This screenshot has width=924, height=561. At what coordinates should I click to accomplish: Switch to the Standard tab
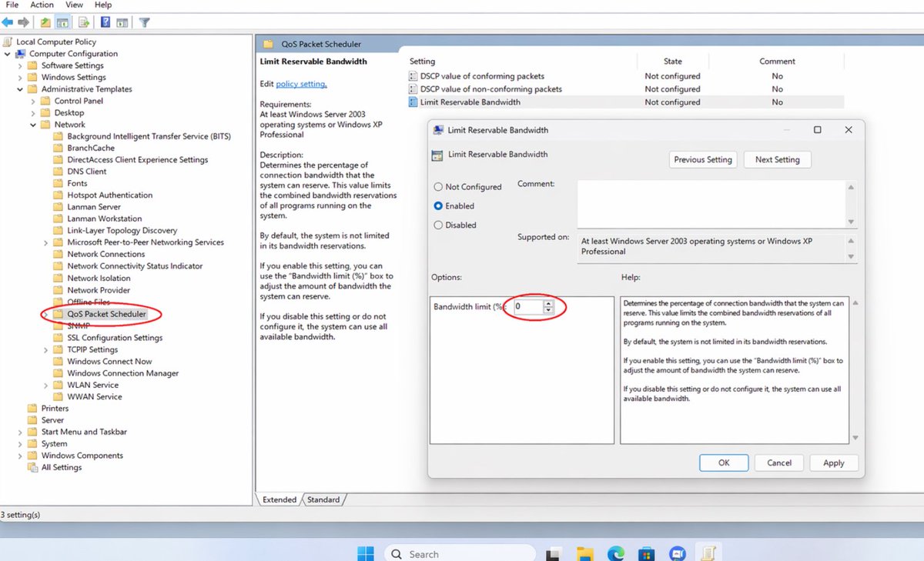tap(323, 499)
